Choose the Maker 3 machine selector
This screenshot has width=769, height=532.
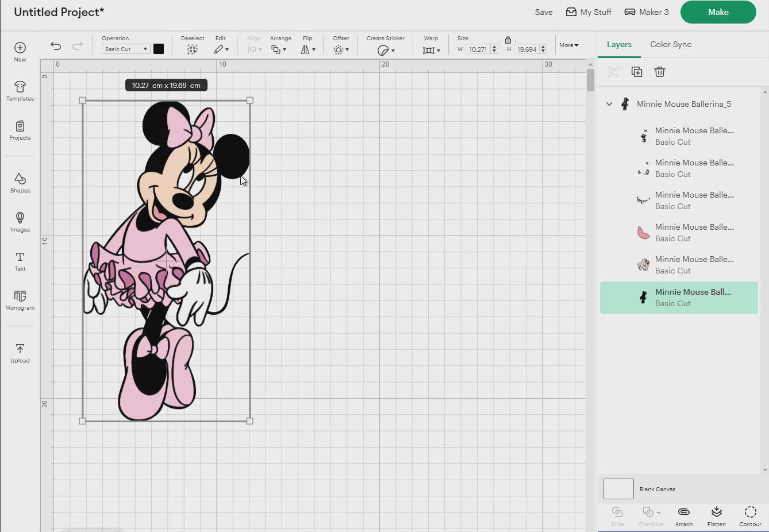pyautogui.click(x=647, y=12)
